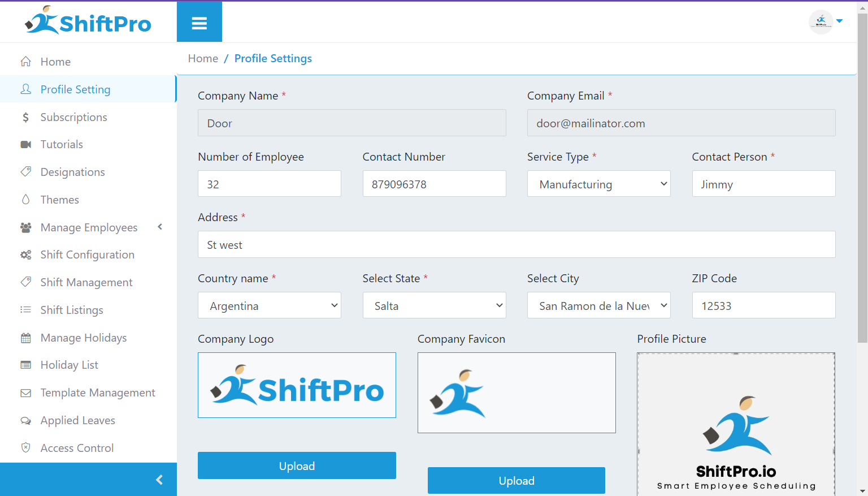Open the Select State dropdown
The width and height of the screenshot is (868, 496).
434,305
